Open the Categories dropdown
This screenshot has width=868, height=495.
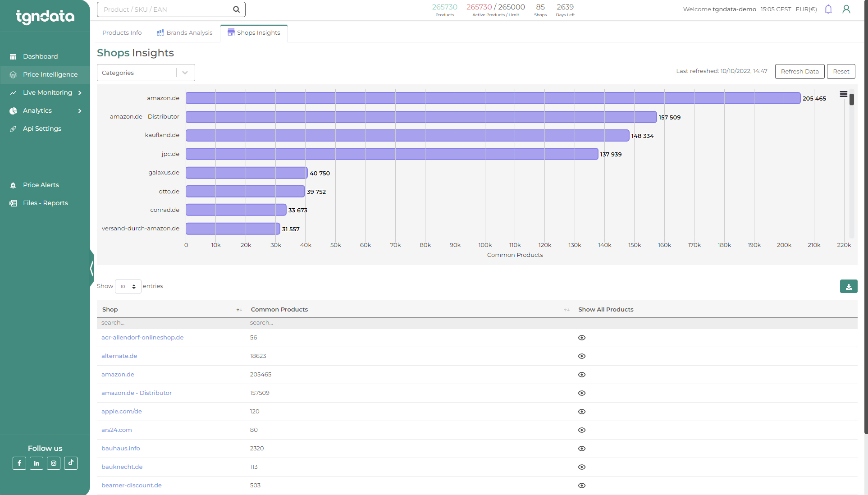(146, 73)
